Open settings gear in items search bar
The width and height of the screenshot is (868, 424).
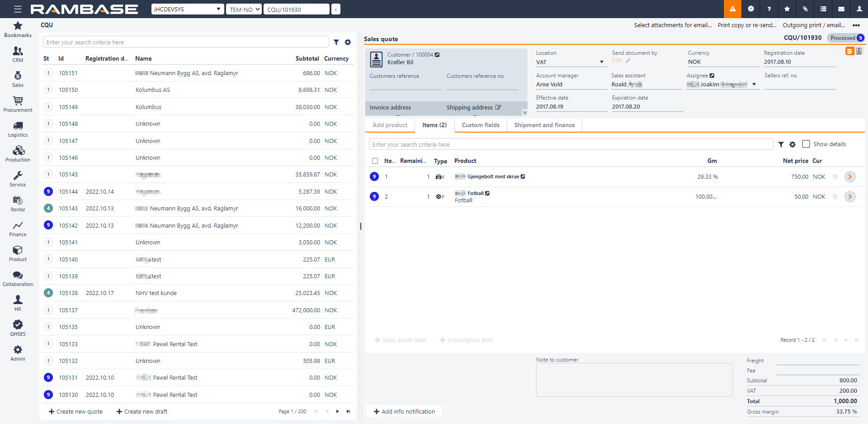[792, 144]
